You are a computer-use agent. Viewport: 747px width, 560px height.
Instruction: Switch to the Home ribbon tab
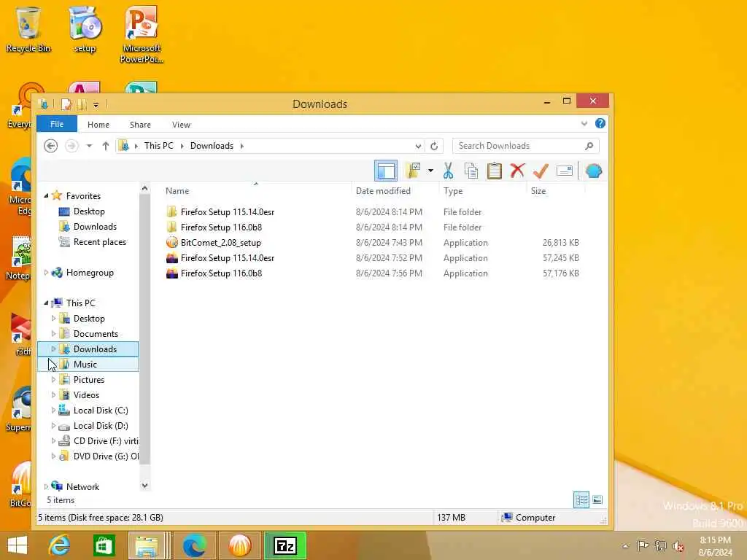[x=98, y=124]
